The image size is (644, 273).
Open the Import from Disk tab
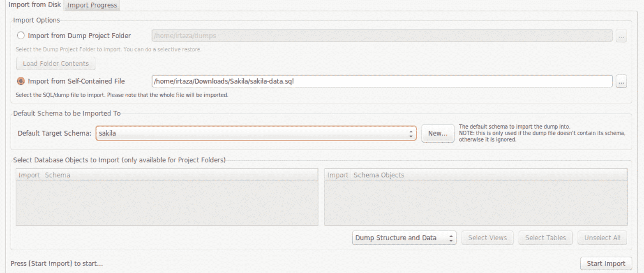35,5
